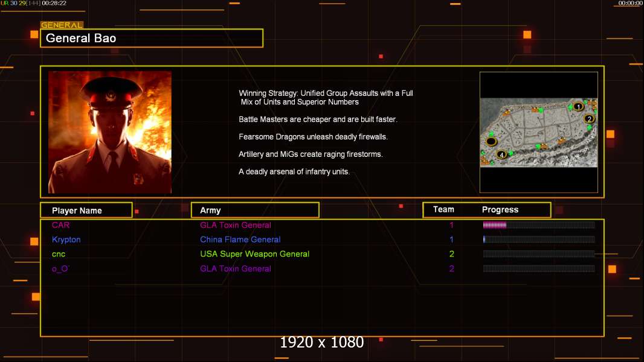Viewport: 644px width, 362px height.
Task: Click team number 1 in CAR's row
Action: point(451,225)
